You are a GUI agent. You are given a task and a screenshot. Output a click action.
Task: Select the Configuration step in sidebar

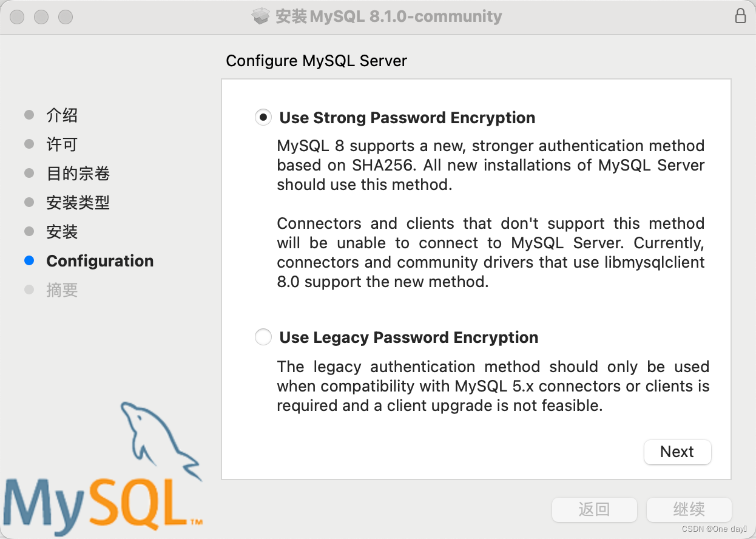point(100,261)
